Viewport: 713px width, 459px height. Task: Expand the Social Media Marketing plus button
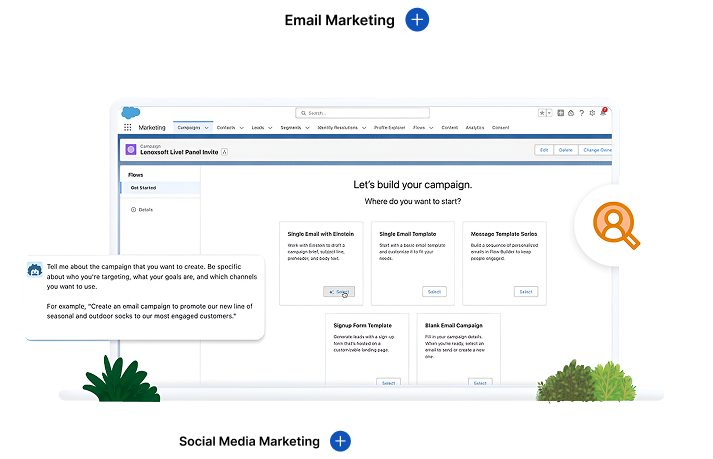click(x=340, y=441)
